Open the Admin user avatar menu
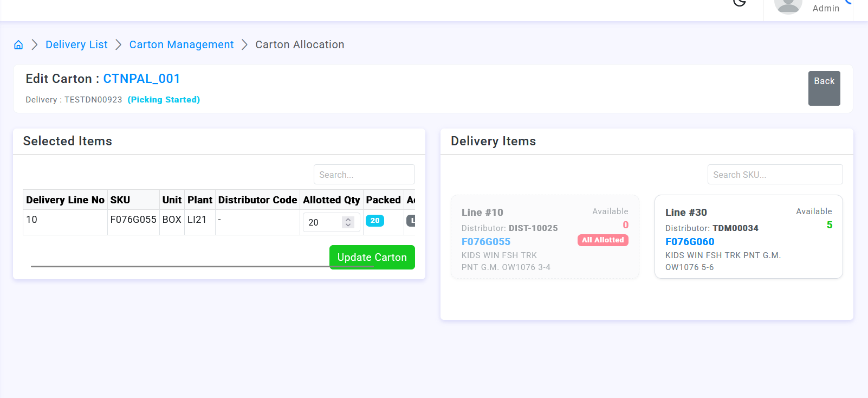This screenshot has height=398, width=868. [788, 5]
